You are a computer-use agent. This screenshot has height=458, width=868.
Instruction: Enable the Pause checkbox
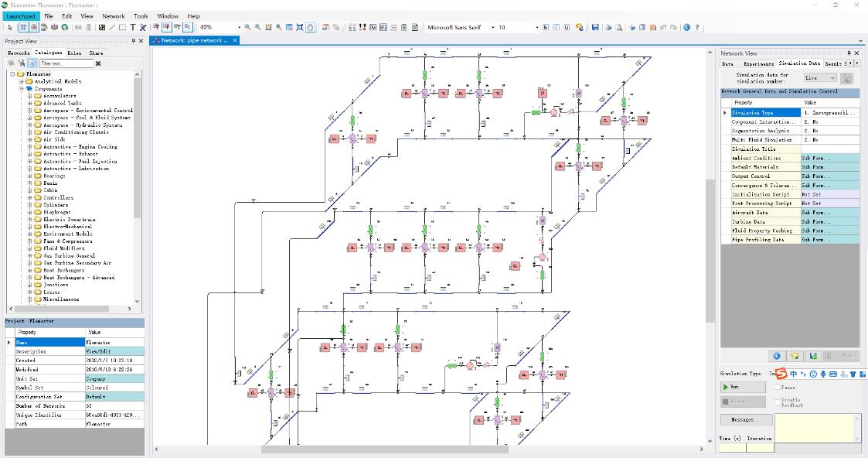pos(778,387)
